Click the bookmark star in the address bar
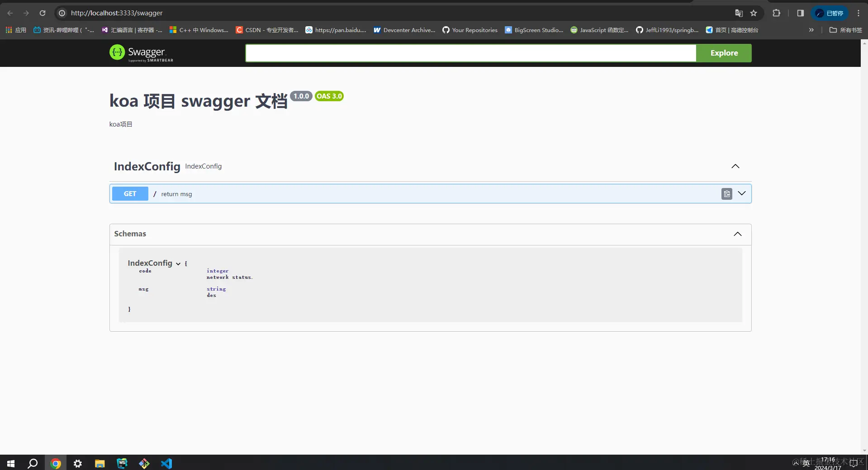 [x=754, y=13]
